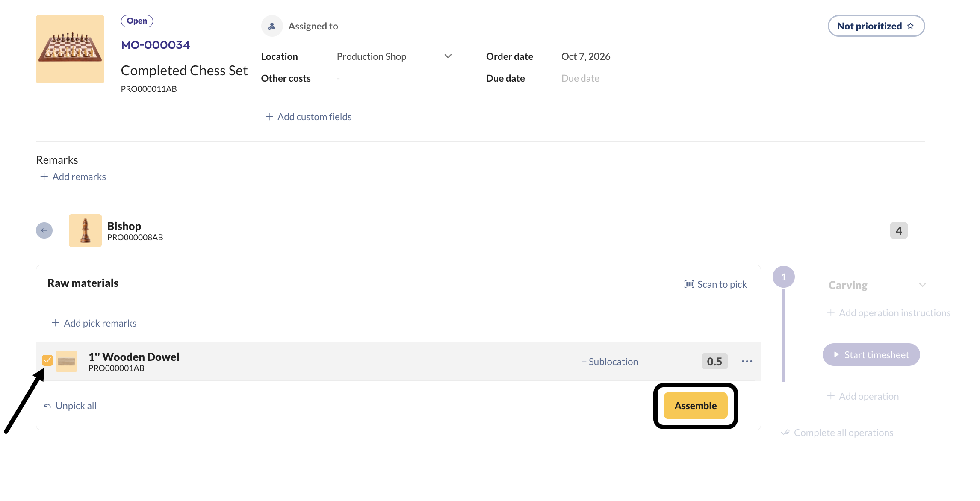Click the plus icon for Add operation
Image resolution: width=980 pixels, height=501 pixels.
coord(831,396)
